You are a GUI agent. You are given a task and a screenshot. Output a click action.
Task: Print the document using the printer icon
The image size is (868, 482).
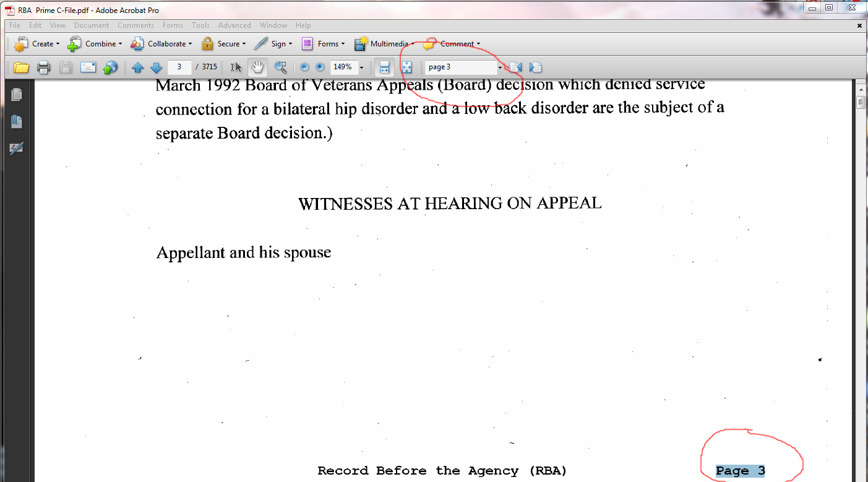tap(43, 67)
